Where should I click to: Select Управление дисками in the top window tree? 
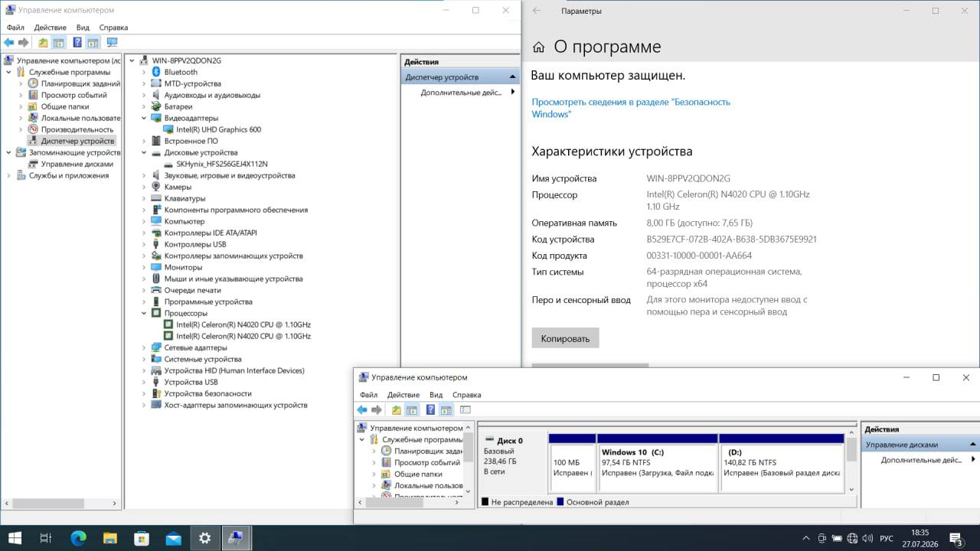(x=77, y=164)
